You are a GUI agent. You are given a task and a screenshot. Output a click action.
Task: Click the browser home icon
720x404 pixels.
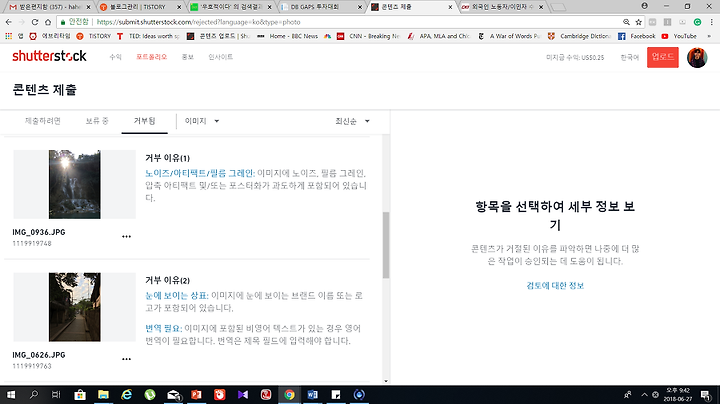coord(48,22)
